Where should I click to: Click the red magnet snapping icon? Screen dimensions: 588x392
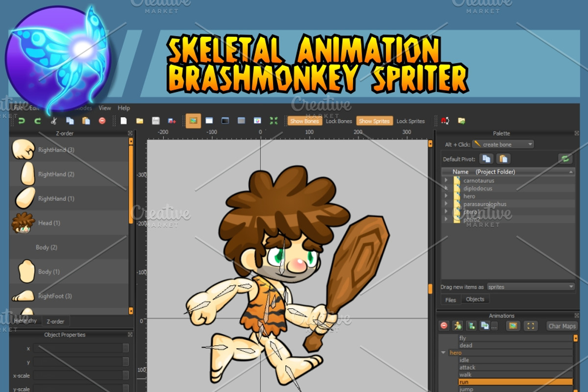point(445,121)
